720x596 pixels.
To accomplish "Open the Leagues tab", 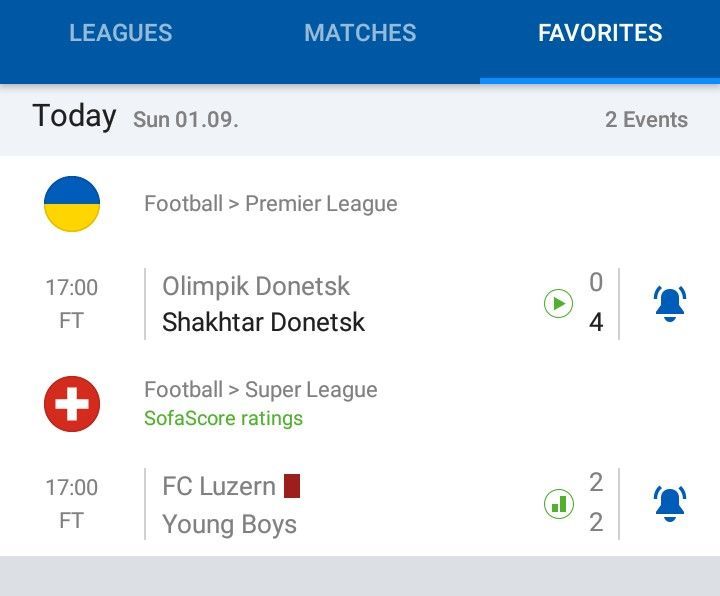I will tap(120, 33).
